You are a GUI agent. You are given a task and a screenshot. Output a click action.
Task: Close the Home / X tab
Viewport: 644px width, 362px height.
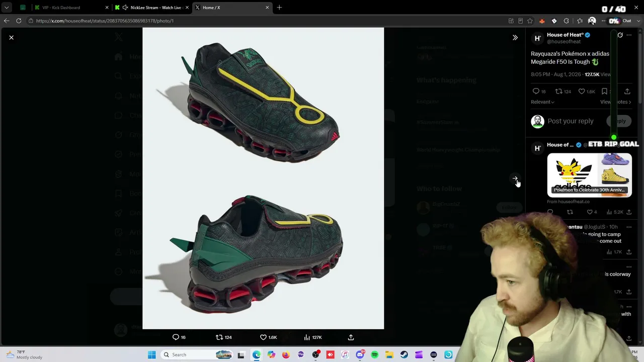tap(267, 8)
